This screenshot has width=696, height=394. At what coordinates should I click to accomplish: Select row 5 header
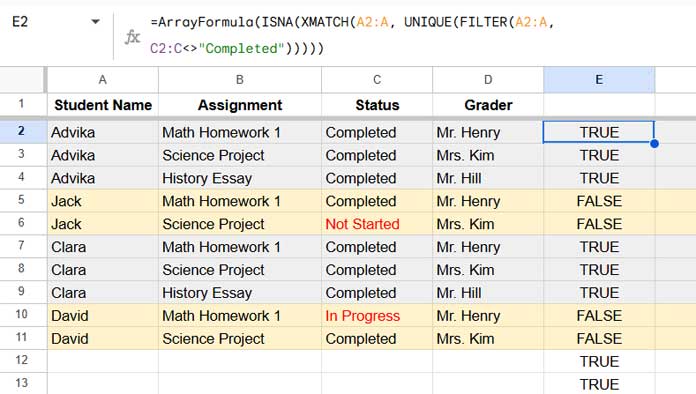[x=21, y=200]
